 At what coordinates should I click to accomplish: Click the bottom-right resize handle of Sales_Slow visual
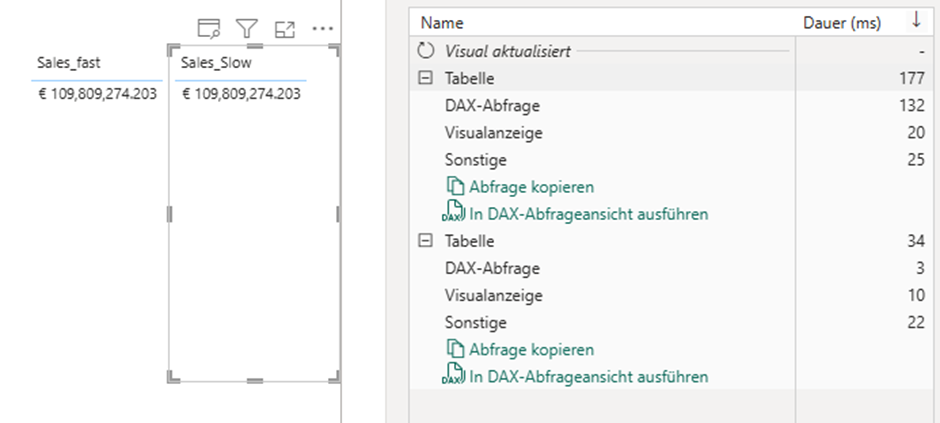(x=335, y=377)
